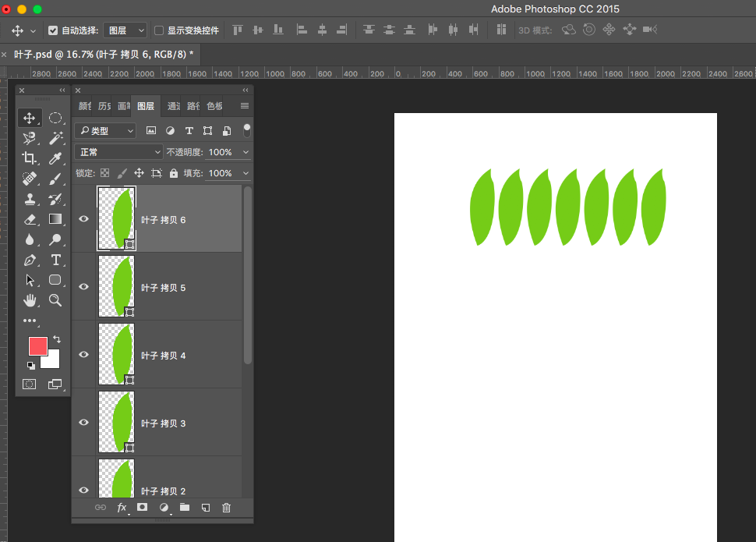The height and width of the screenshot is (542, 756).
Task: Open the Auto-Select 图层 dropdown
Action: tap(125, 30)
